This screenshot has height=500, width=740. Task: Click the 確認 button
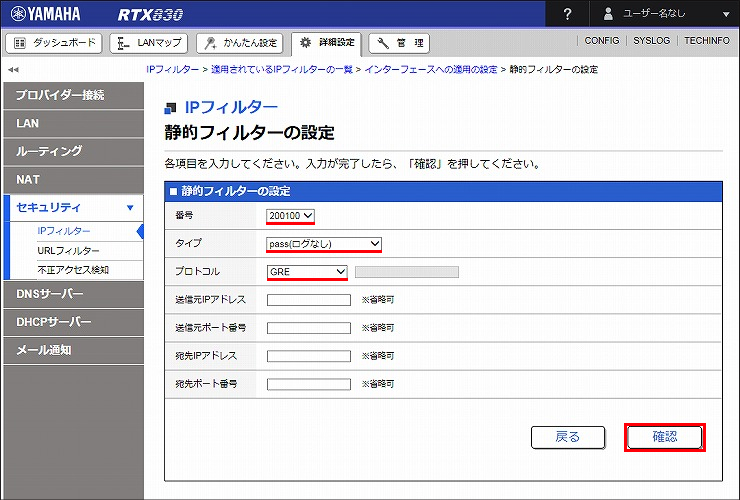tap(664, 437)
